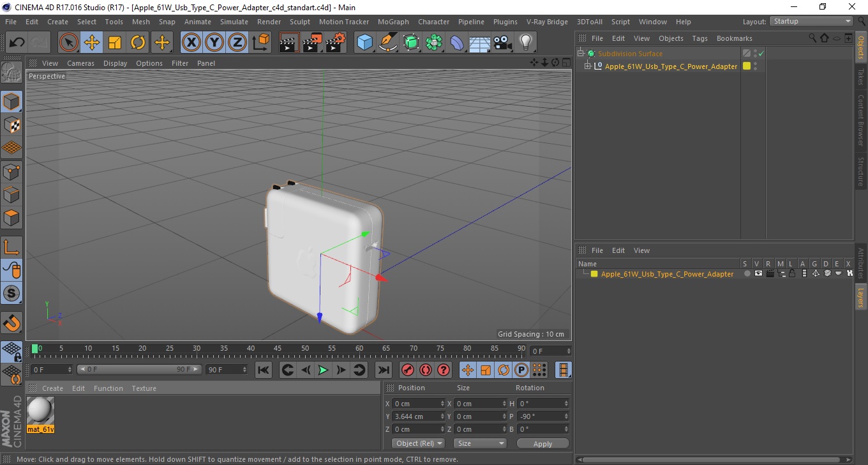This screenshot has height=465, width=868.
Task: Click the Rotation P field stepper arrows
Action: tap(566, 416)
